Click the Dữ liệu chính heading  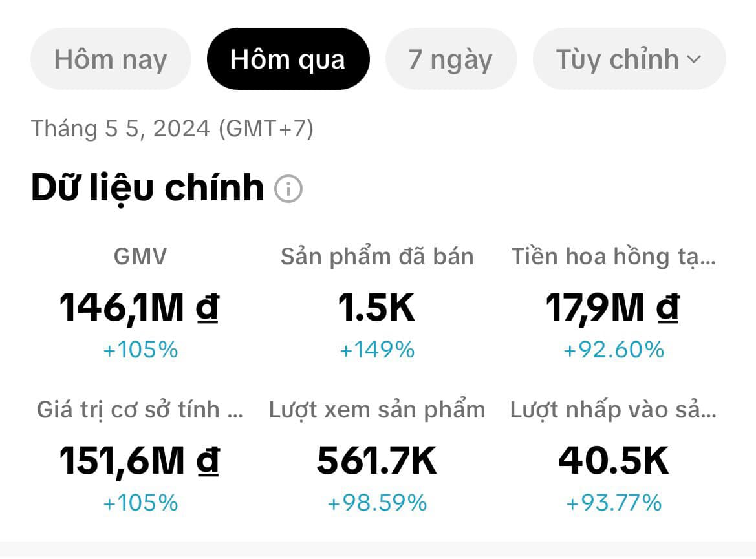click(x=147, y=188)
